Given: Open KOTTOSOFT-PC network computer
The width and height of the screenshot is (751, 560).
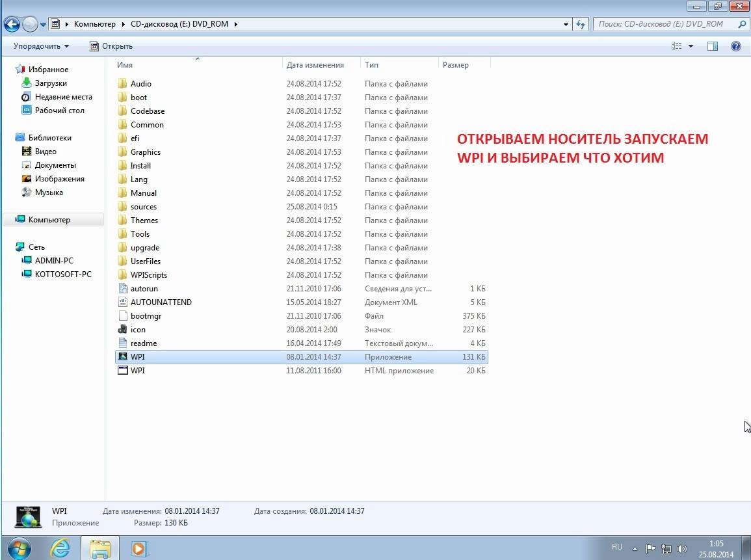Looking at the screenshot, I should [57, 274].
